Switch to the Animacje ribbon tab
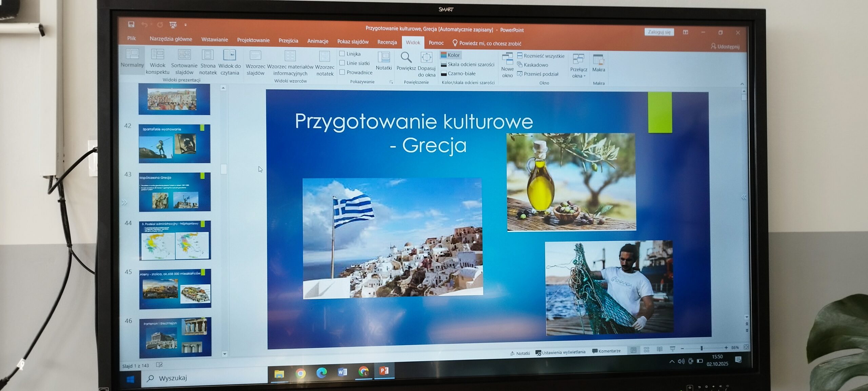Image resolution: width=868 pixels, height=391 pixels. pyautogui.click(x=317, y=41)
